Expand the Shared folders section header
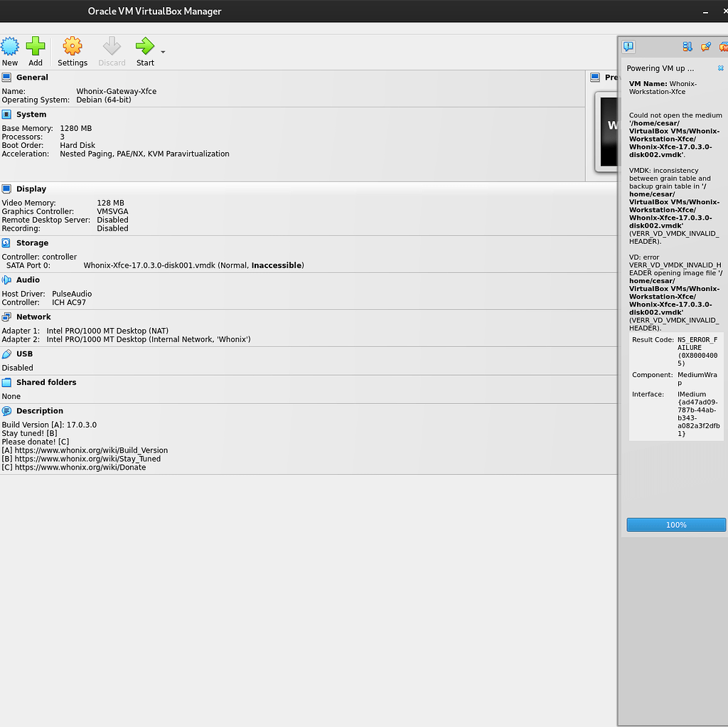Viewport: 728px width, 727px height. pos(45,382)
